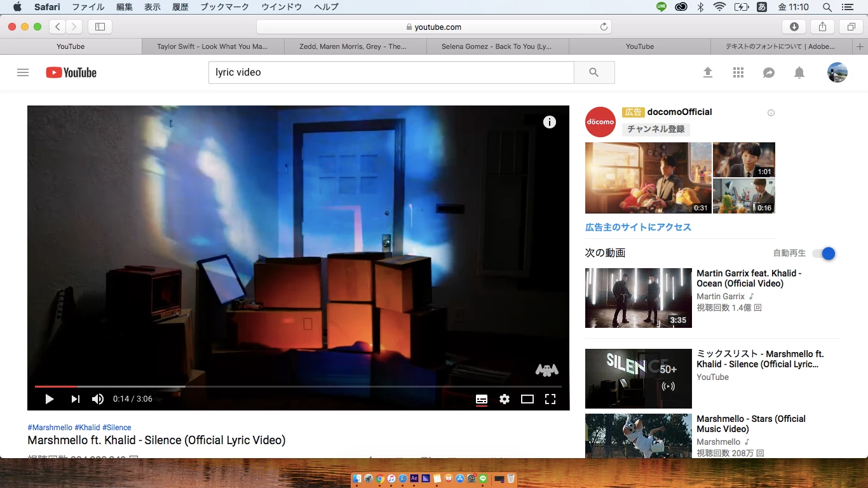Toggle the Safari sidebar
This screenshot has height=488, width=868.
point(100,27)
